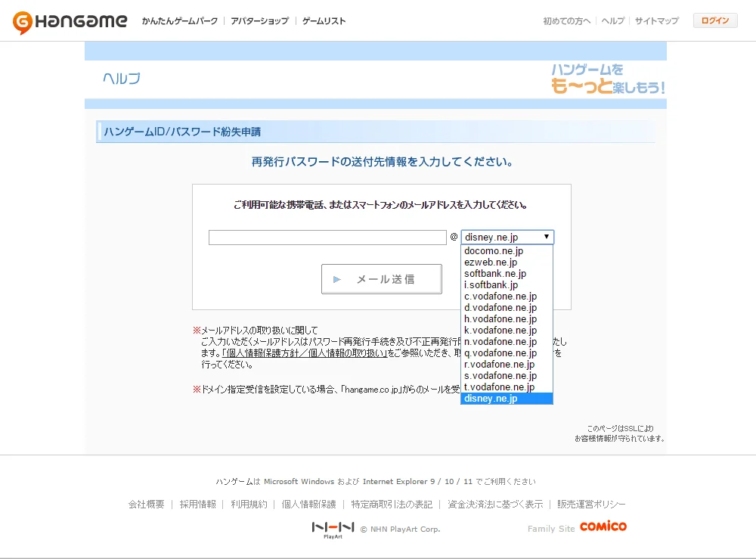
Task: Open サイトマップ link
Action: pyautogui.click(x=657, y=20)
